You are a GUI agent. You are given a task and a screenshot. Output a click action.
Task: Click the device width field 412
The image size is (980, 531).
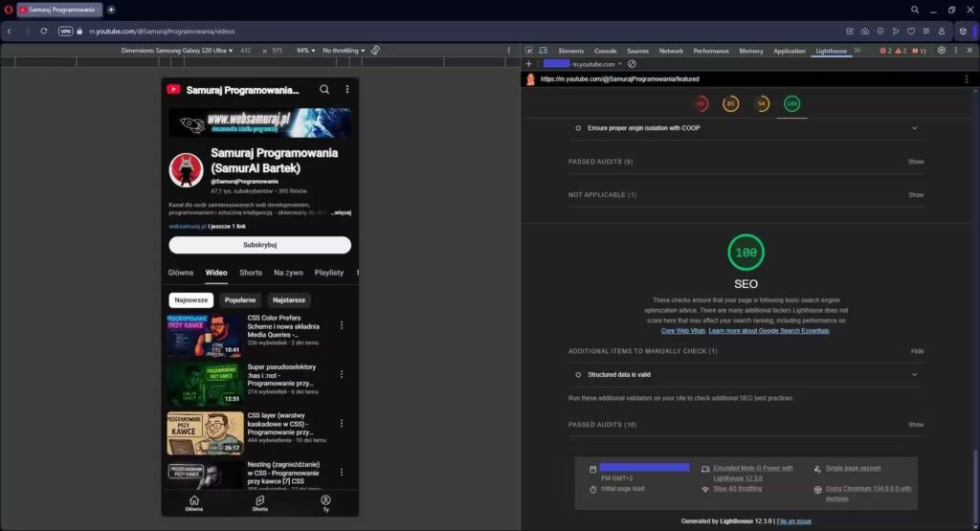pos(246,51)
